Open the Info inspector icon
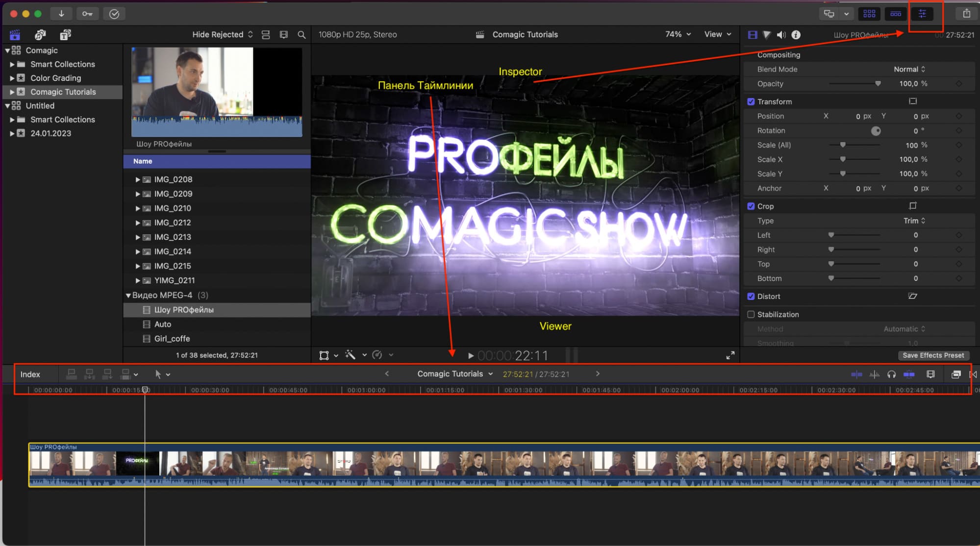Image resolution: width=980 pixels, height=546 pixels. coord(796,35)
